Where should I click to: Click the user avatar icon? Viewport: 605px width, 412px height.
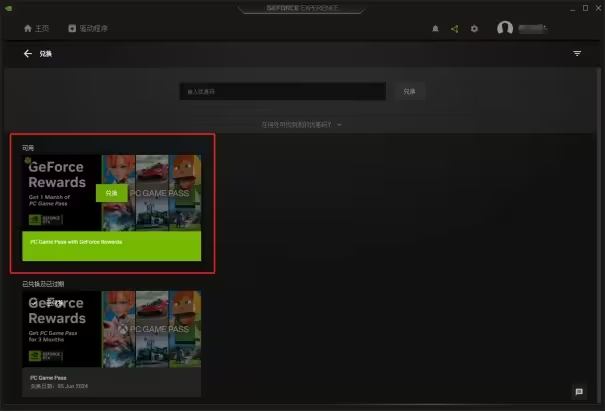coord(505,28)
